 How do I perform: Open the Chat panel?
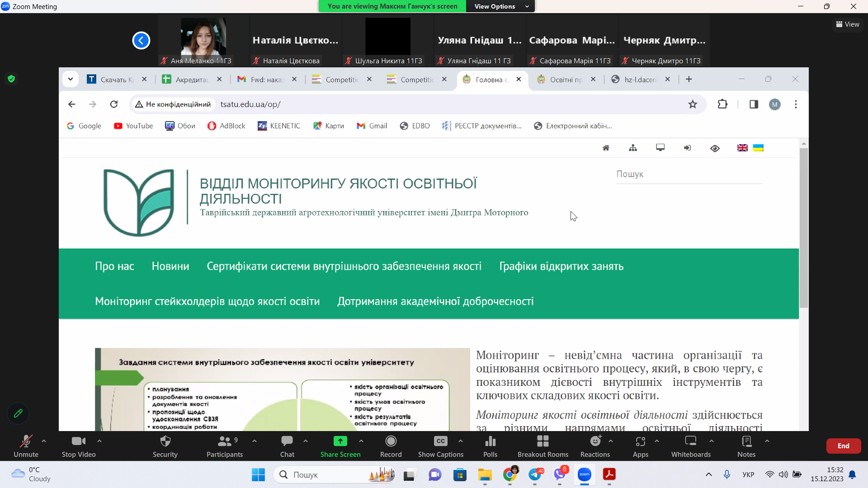coord(287,446)
